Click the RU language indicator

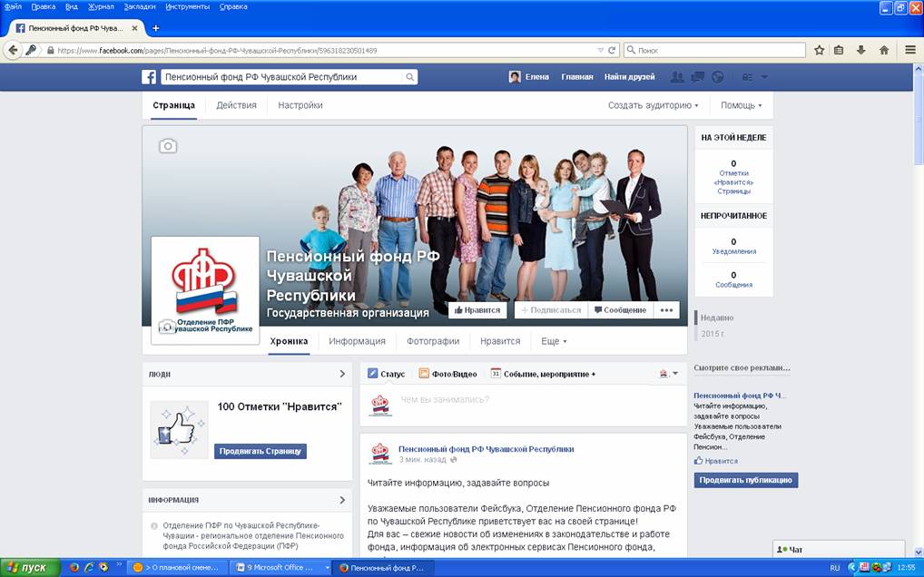point(834,568)
